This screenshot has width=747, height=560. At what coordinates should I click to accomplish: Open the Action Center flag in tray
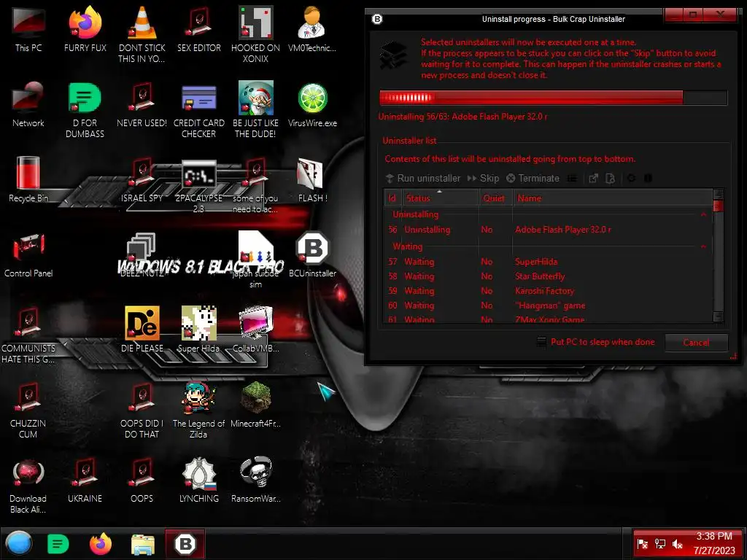click(x=642, y=544)
